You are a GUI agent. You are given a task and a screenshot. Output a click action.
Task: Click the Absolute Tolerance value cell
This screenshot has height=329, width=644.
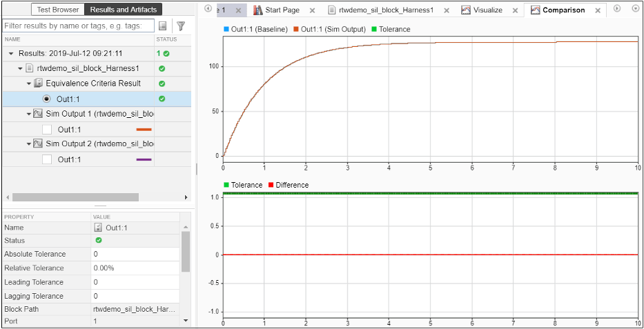click(x=135, y=254)
